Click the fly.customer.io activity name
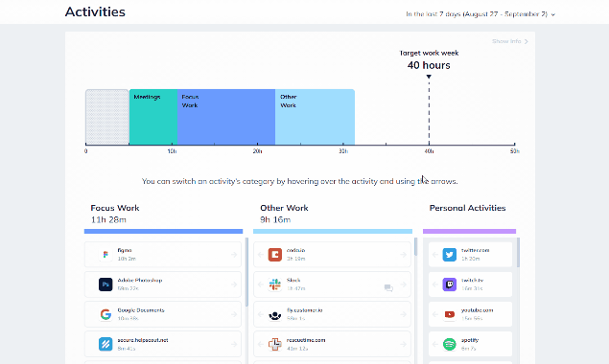609x364 pixels. pyautogui.click(x=305, y=310)
